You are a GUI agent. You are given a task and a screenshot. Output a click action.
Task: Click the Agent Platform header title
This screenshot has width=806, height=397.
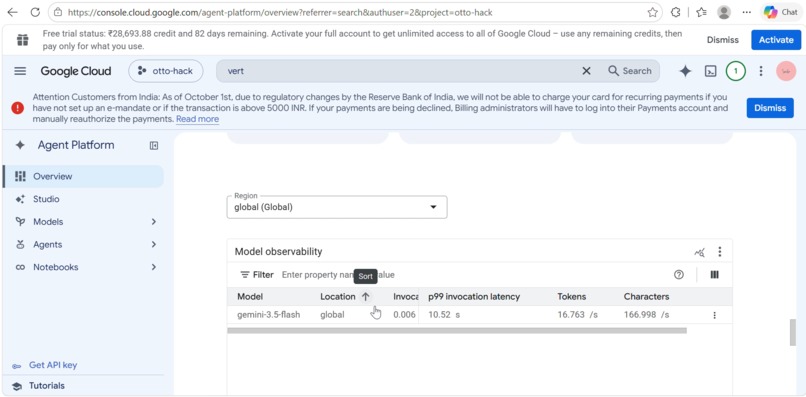point(76,145)
